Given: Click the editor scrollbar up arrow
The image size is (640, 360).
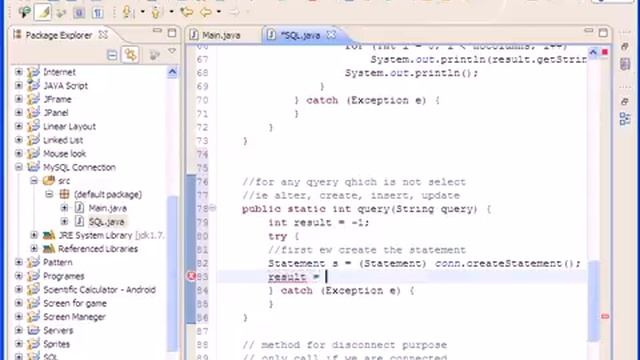Looking at the screenshot, I should pyautogui.click(x=593, y=52).
